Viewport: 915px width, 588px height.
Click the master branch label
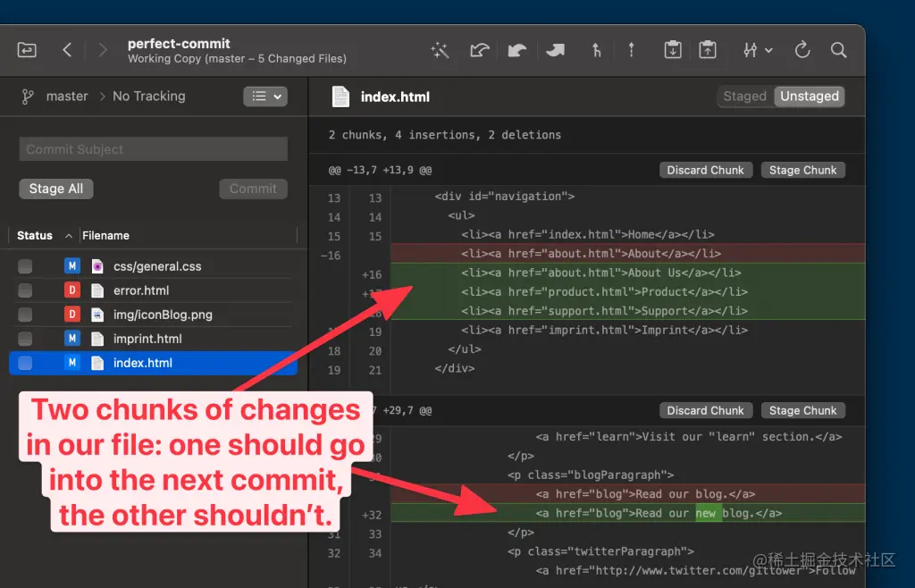[67, 97]
